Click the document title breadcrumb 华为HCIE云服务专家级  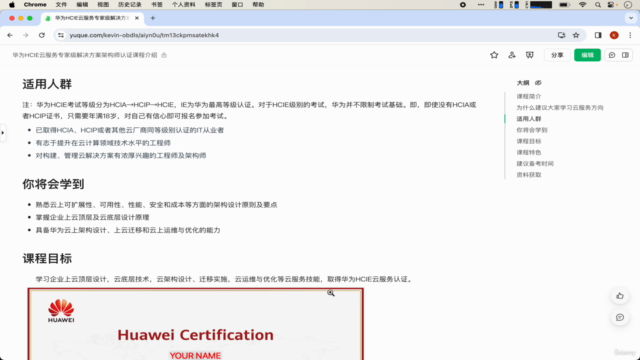click(84, 55)
